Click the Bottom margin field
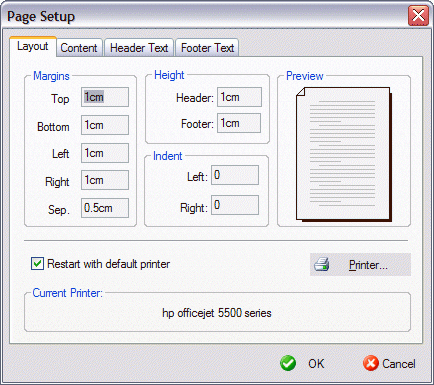434x385 pixels. [x=105, y=125]
